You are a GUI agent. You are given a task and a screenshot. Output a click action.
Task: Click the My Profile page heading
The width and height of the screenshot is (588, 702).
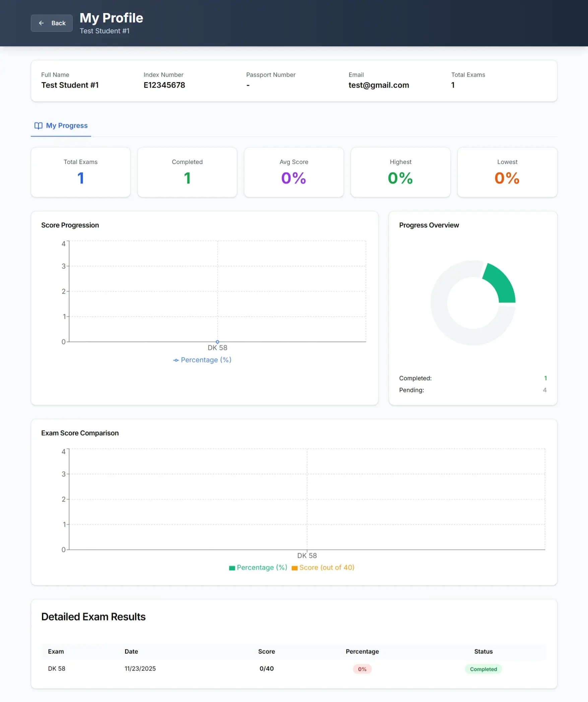pyautogui.click(x=111, y=18)
